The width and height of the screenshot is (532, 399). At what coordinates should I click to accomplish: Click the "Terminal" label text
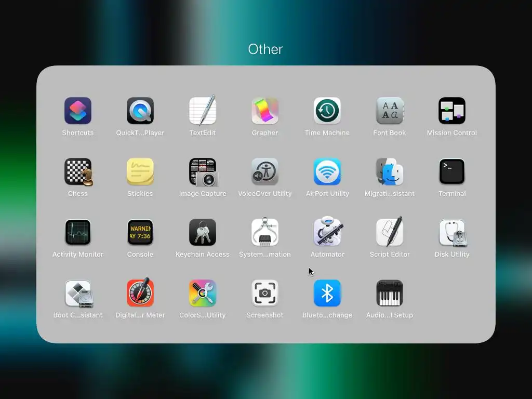(x=452, y=193)
